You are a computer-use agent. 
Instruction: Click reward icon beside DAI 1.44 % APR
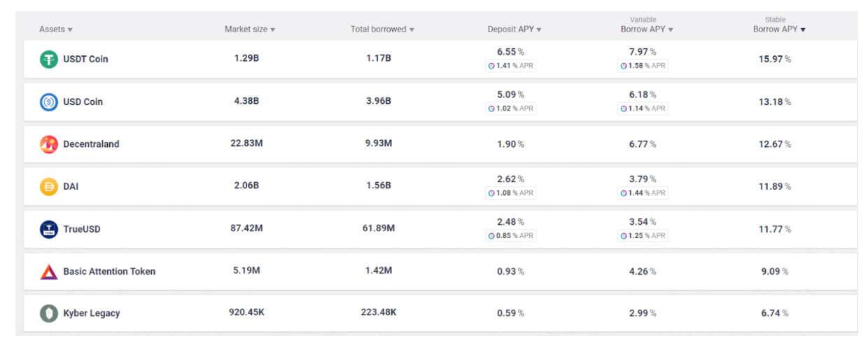[x=624, y=193]
